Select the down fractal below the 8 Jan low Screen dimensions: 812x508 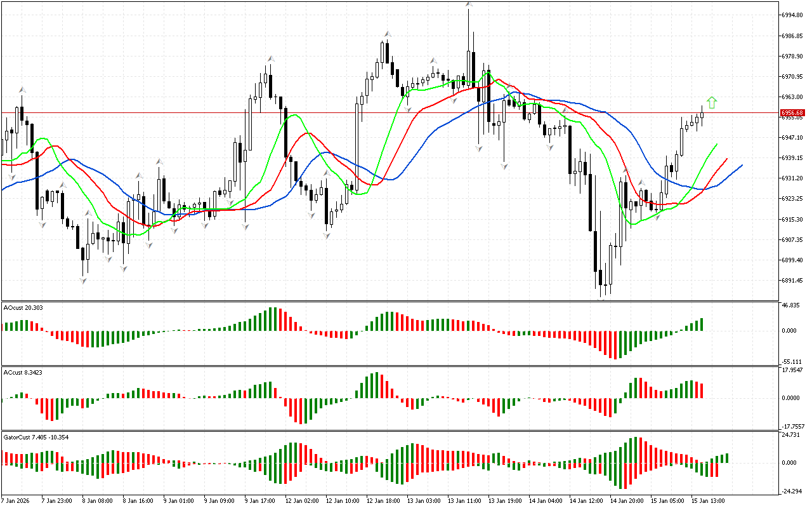[x=83, y=280]
